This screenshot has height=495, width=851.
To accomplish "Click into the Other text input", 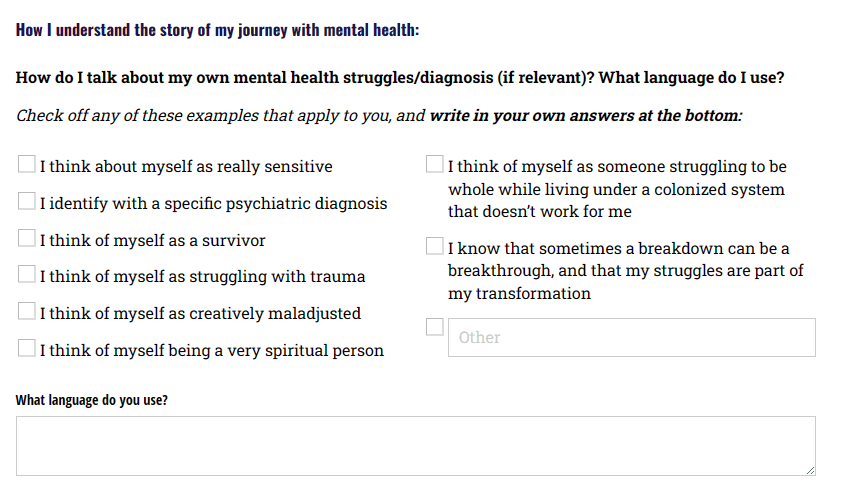I will (x=631, y=338).
